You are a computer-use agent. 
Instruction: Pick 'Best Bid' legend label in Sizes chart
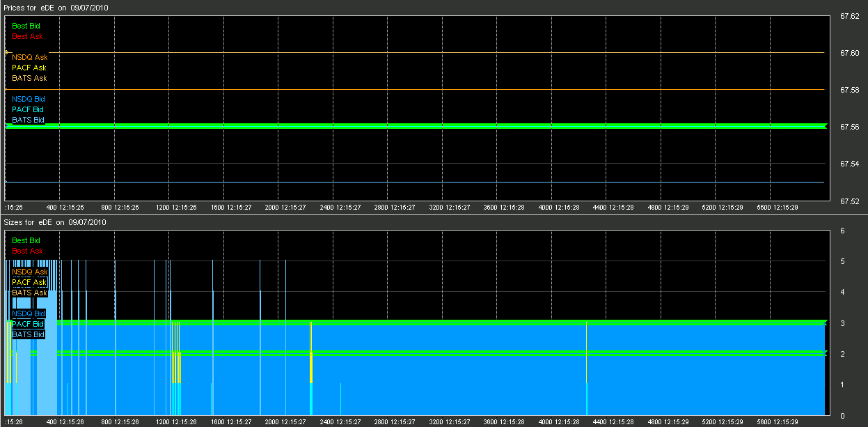tap(26, 240)
